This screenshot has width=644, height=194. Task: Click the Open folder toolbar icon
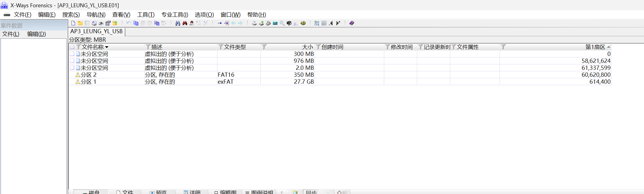coord(80,23)
